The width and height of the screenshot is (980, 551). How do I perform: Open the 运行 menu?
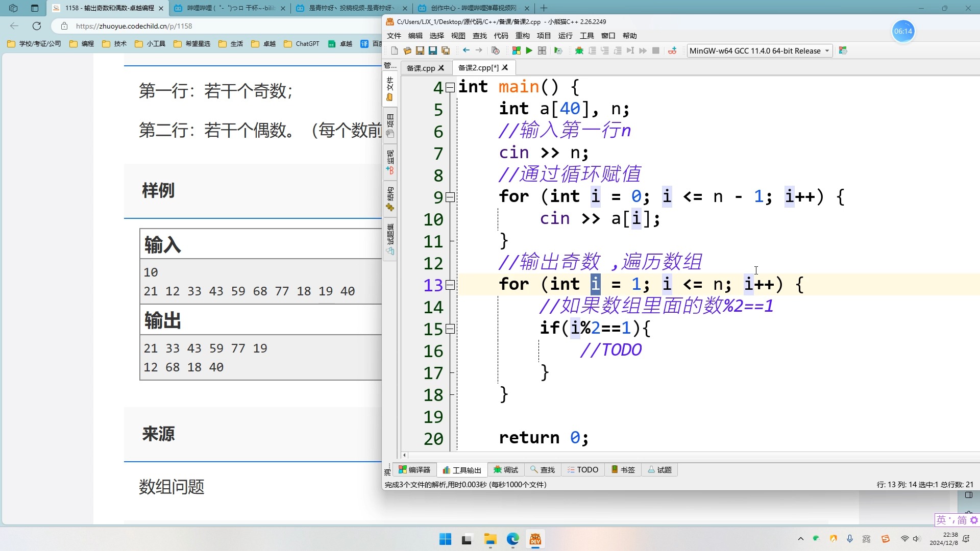tap(566, 36)
